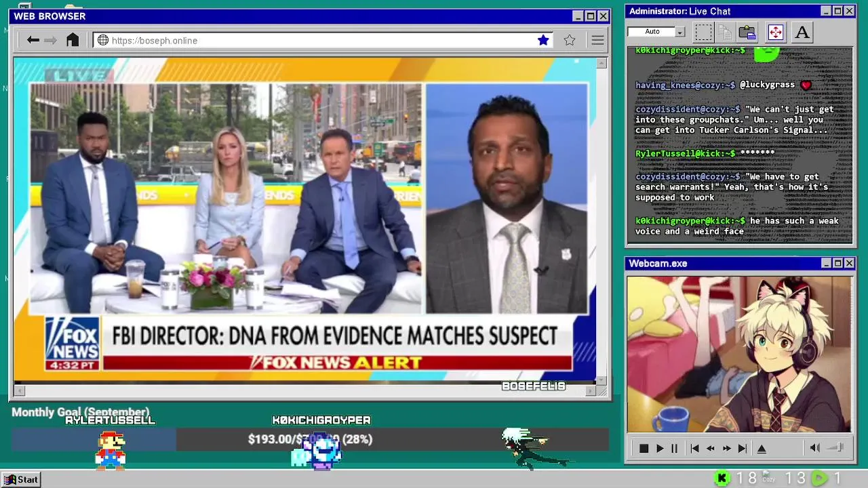Viewport: 868px width, 488px height.
Task: Click the monthly goal $193.00 progress bar
Action: (310, 439)
